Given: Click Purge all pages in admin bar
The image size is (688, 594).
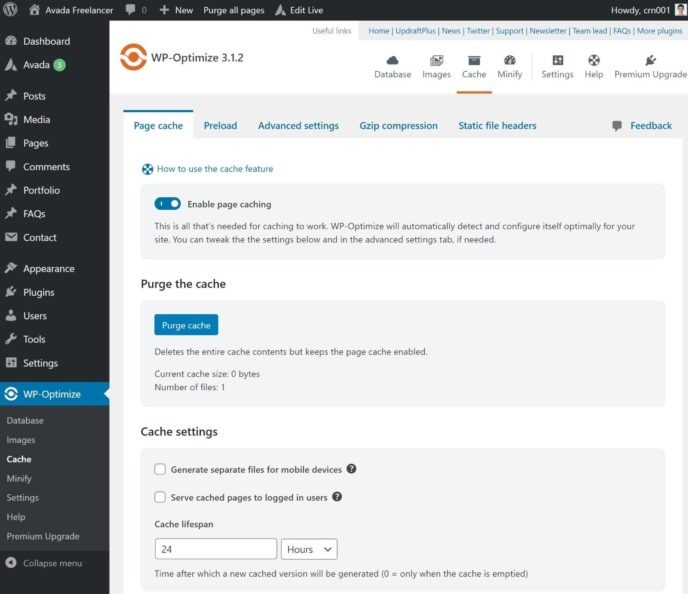Looking at the screenshot, I should click(x=234, y=10).
